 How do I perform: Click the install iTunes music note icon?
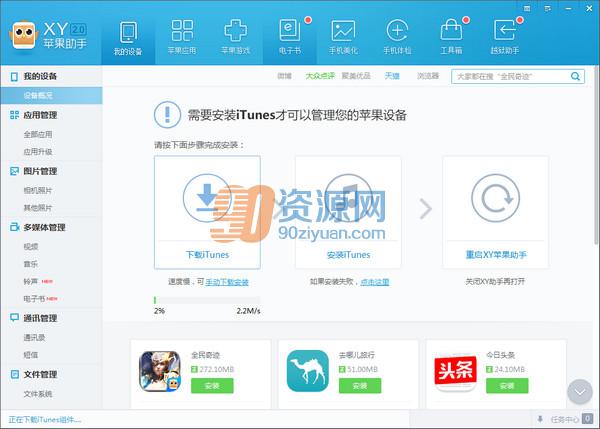pyautogui.click(x=348, y=198)
